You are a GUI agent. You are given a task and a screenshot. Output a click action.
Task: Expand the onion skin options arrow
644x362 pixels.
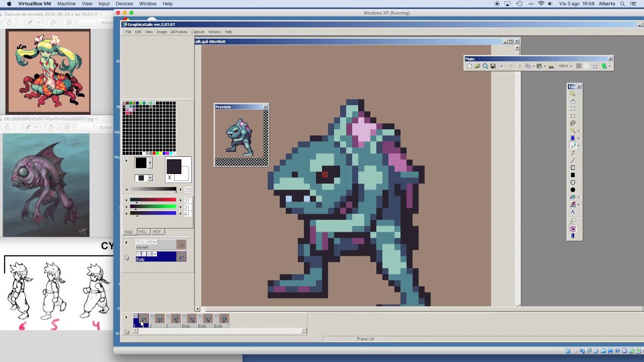[x=609, y=66]
